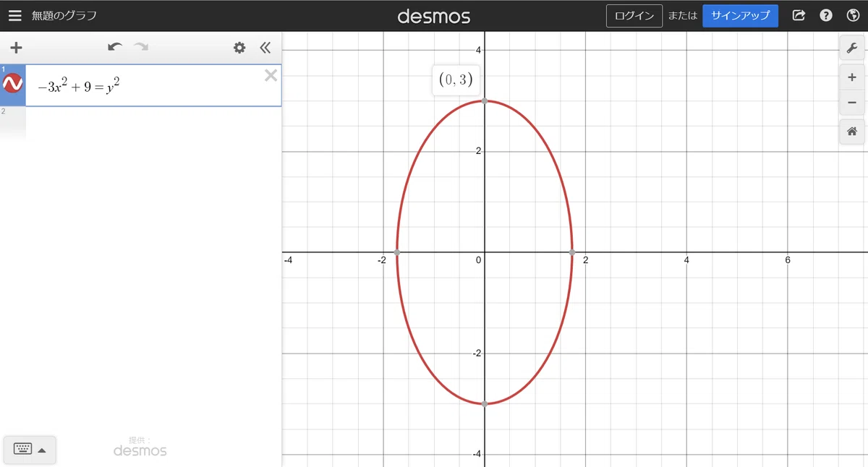Click the 提供 desmos footer logo
Viewport: 868px width, 467px height.
pyautogui.click(x=140, y=447)
